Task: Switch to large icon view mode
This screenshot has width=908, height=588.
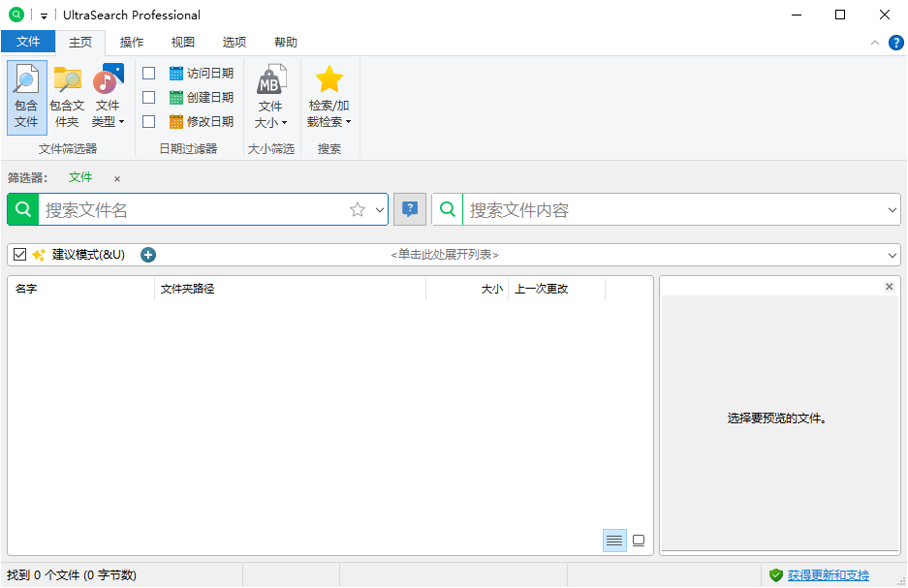Action: pos(639,541)
